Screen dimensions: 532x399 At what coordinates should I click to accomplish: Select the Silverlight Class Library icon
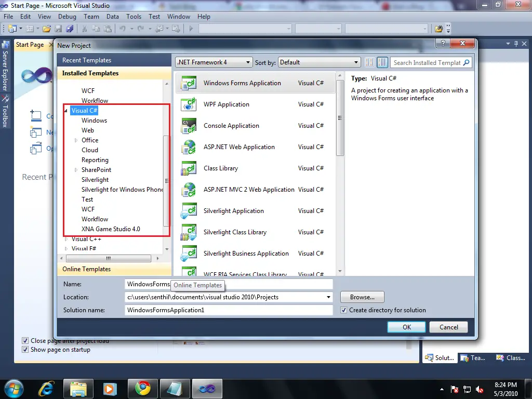188,232
